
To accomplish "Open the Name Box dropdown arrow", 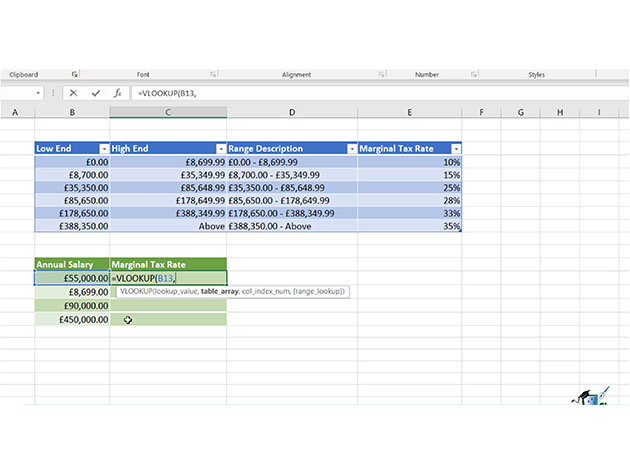I will 39,93.
